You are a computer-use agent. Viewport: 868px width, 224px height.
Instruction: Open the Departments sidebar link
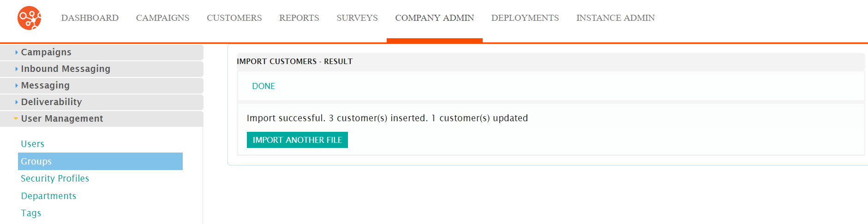pos(48,196)
